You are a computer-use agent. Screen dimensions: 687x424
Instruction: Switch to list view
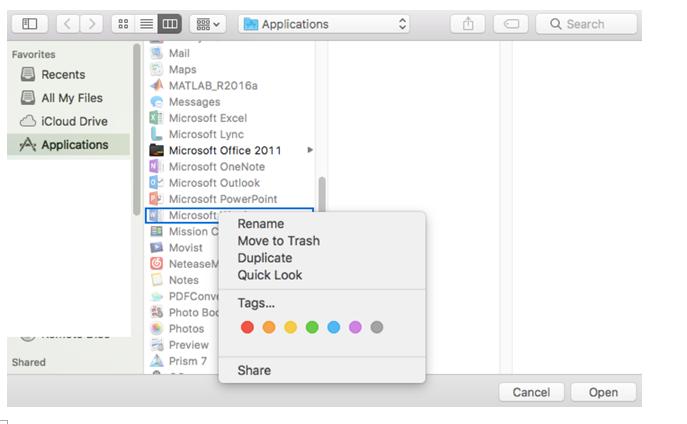(x=146, y=24)
